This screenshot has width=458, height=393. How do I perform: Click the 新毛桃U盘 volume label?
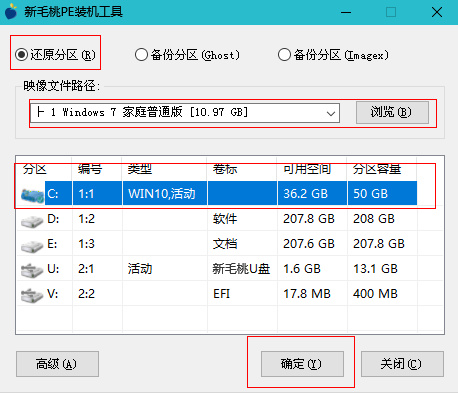(x=241, y=269)
